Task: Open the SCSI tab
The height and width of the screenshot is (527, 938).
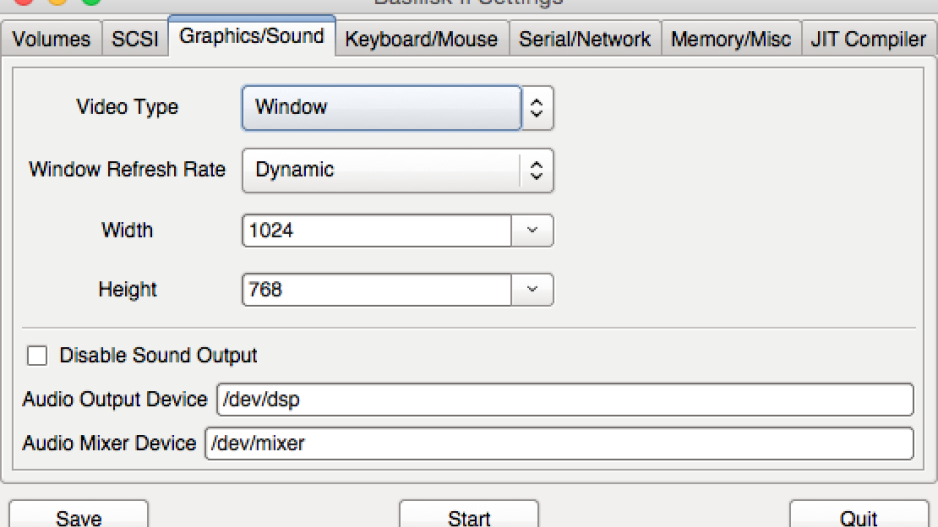Action: tap(135, 39)
